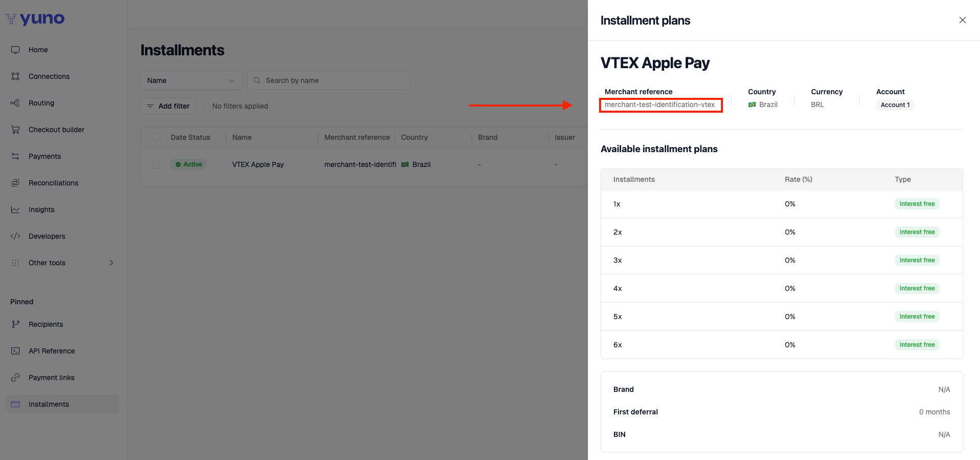The width and height of the screenshot is (980, 460).
Task: Click the Date Status column header
Action: 190,137
